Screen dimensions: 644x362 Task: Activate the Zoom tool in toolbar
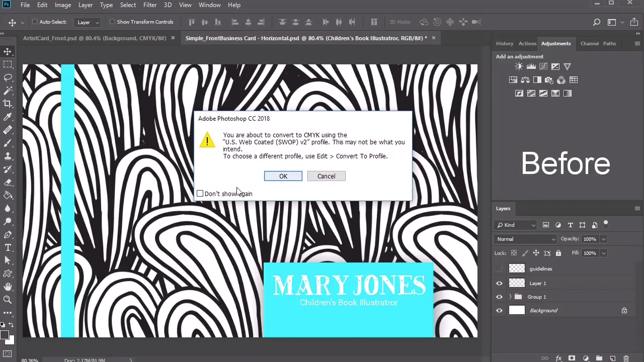[8, 300]
